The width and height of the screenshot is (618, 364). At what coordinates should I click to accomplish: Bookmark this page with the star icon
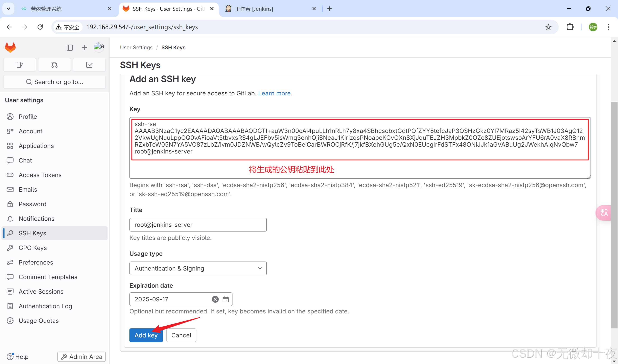pyautogui.click(x=548, y=27)
